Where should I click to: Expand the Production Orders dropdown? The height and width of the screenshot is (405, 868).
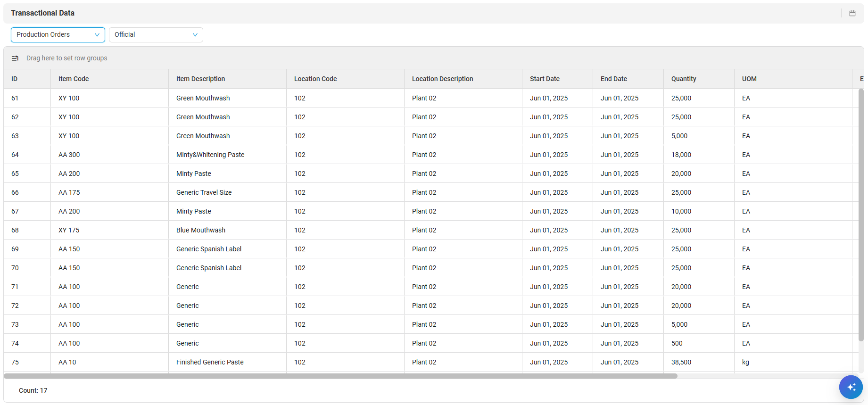point(58,35)
